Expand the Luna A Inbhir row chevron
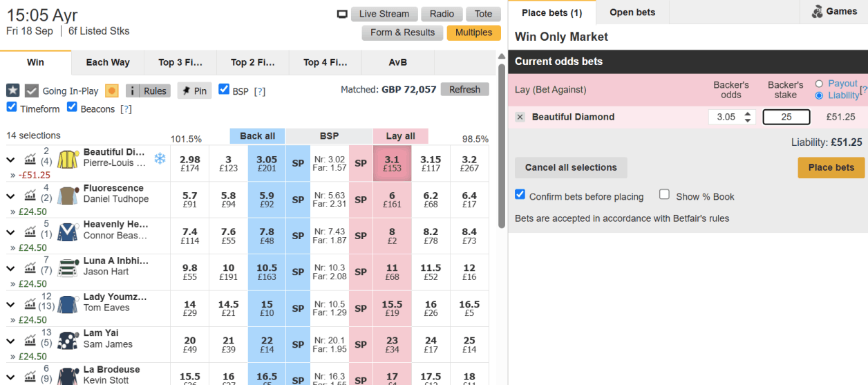 (x=10, y=268)
